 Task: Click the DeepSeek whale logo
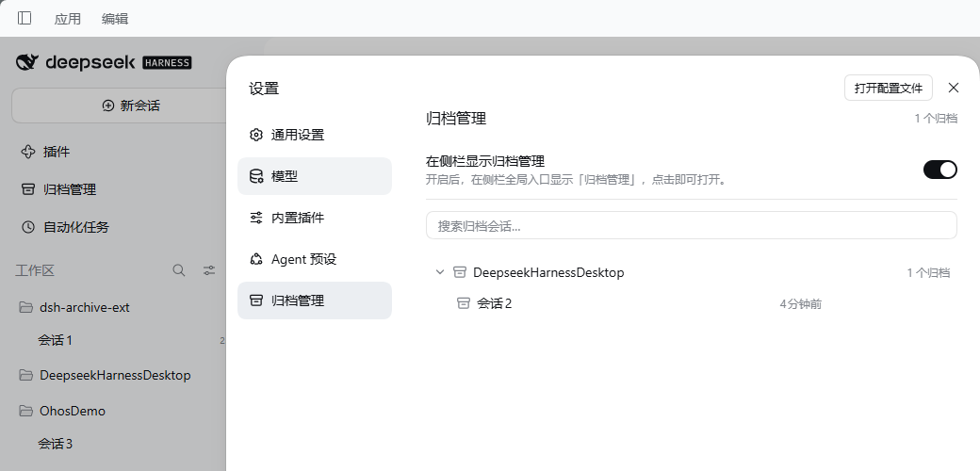click(27, 62)
